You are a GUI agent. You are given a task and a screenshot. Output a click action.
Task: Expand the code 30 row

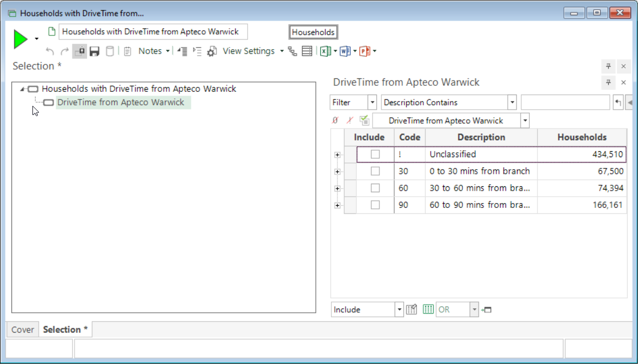coord(337,172)
